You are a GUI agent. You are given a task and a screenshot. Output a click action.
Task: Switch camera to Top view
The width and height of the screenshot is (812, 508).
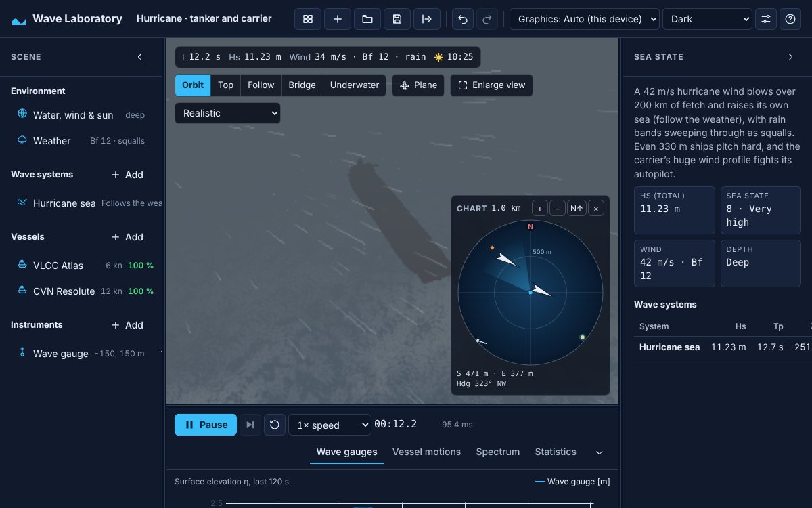tap(226, 85)
